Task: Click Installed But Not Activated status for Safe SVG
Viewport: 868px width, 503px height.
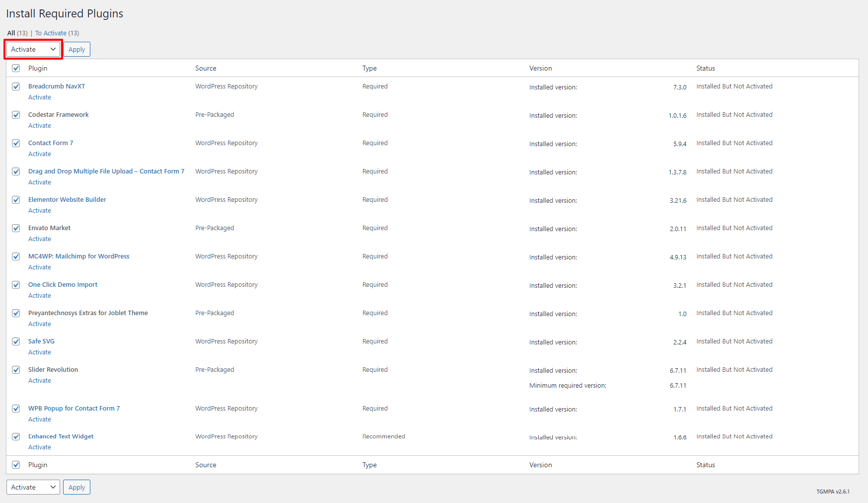Action: 734,341
